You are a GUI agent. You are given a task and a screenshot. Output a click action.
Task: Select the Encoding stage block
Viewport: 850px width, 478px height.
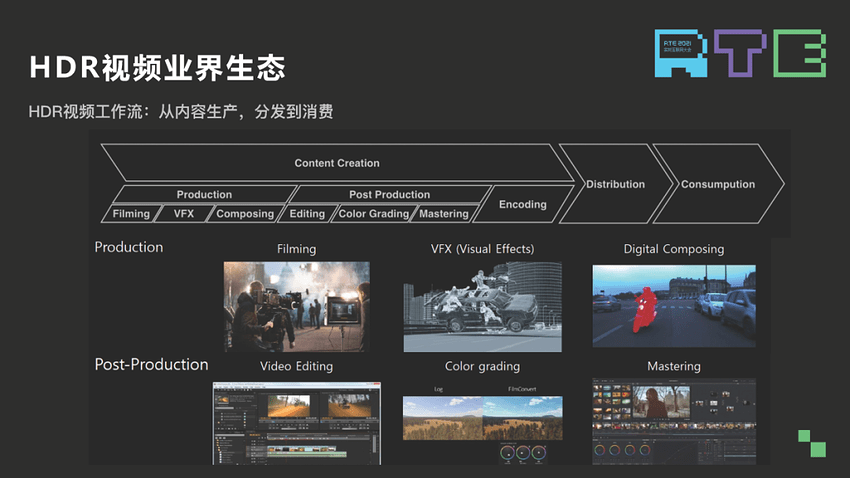click(x=522, y=204)
